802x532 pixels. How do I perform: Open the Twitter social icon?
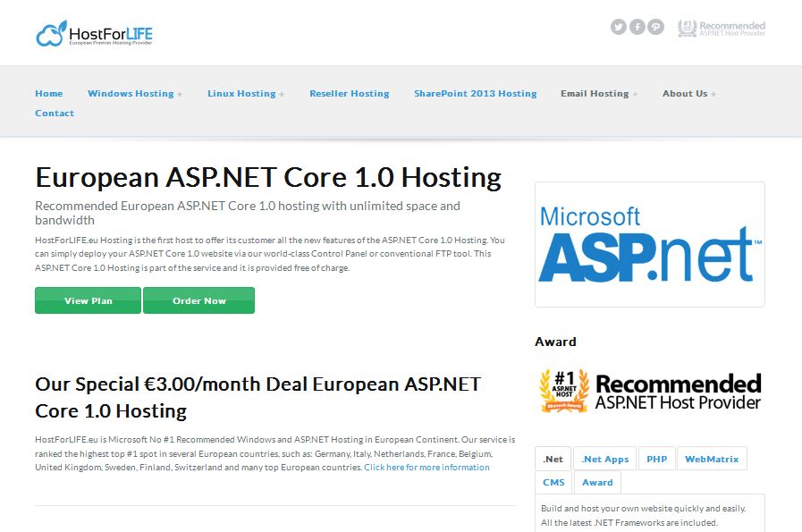[619, 27]
